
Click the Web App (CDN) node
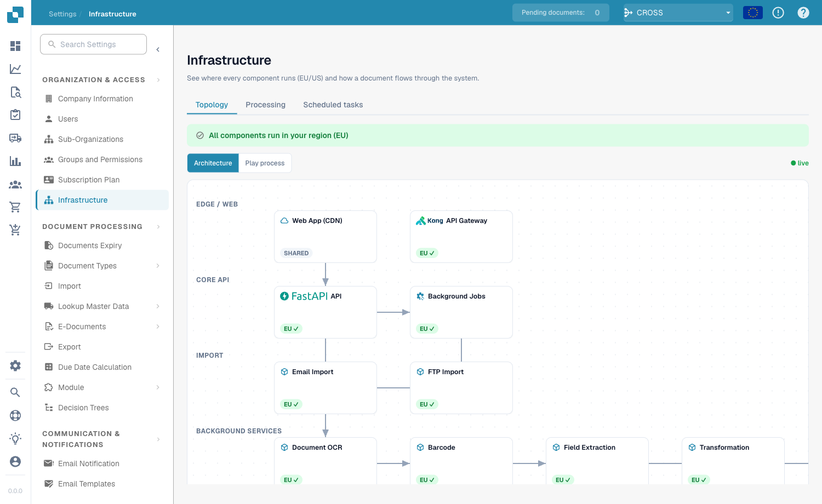point(326,237)
